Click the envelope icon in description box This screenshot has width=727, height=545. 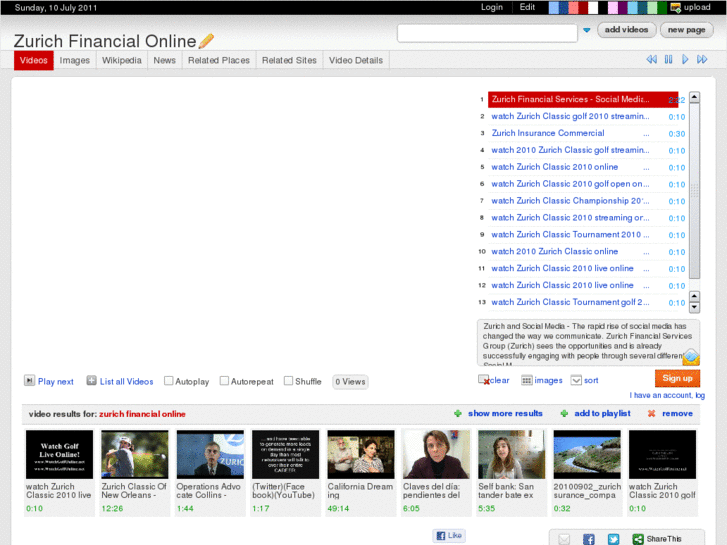click(691, 357)
